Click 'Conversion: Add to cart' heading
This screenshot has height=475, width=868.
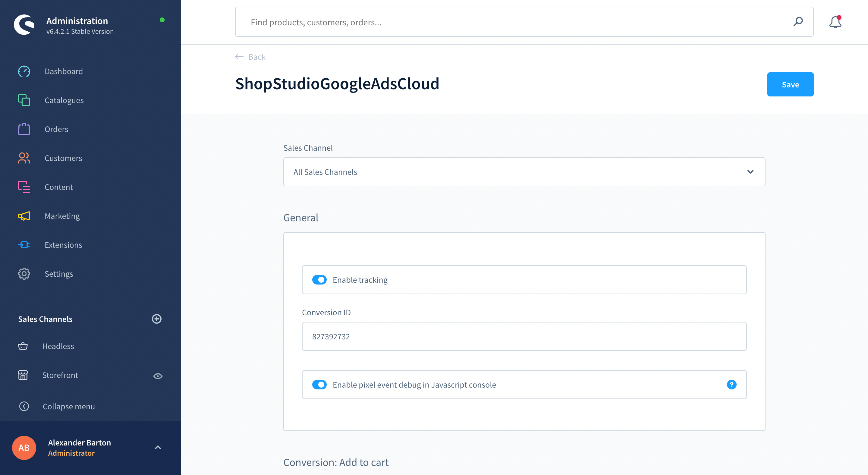pyautogui.click(x=336, y=463)
